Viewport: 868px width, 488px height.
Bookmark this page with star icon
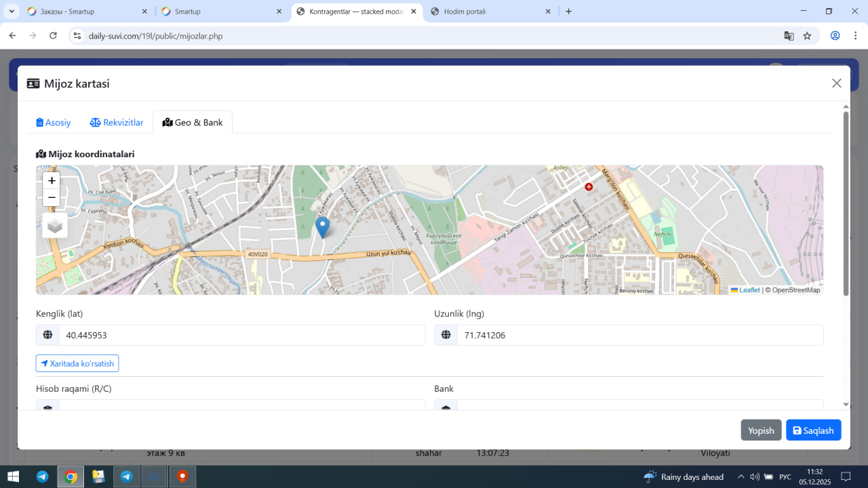click(807, 36)
